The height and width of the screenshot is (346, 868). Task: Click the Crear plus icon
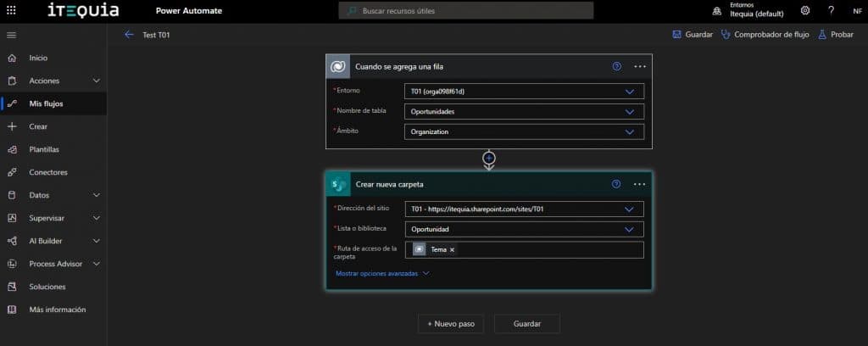(12, 126)
